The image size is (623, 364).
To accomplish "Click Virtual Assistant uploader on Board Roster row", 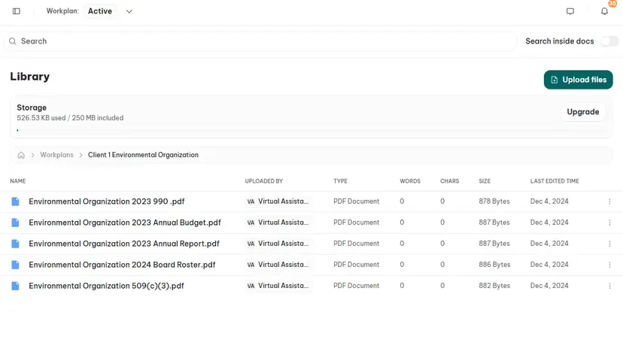I will pos(278,265).
